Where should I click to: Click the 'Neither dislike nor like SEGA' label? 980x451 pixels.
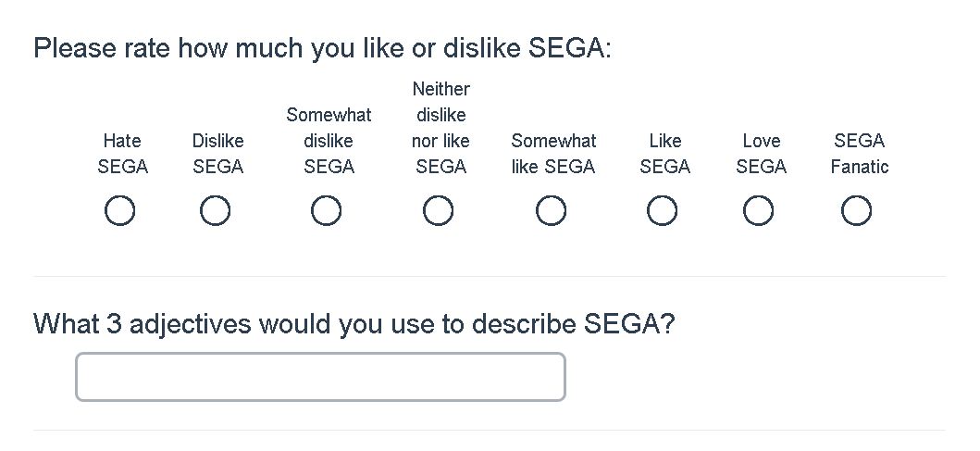pyautogui.click(x=440, y=129)
